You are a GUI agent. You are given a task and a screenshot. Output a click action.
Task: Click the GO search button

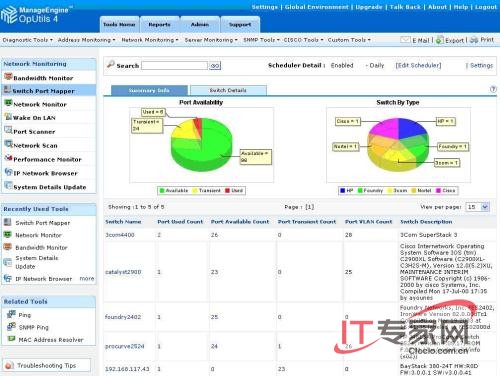pyautogui.click(x=215, y=66)
